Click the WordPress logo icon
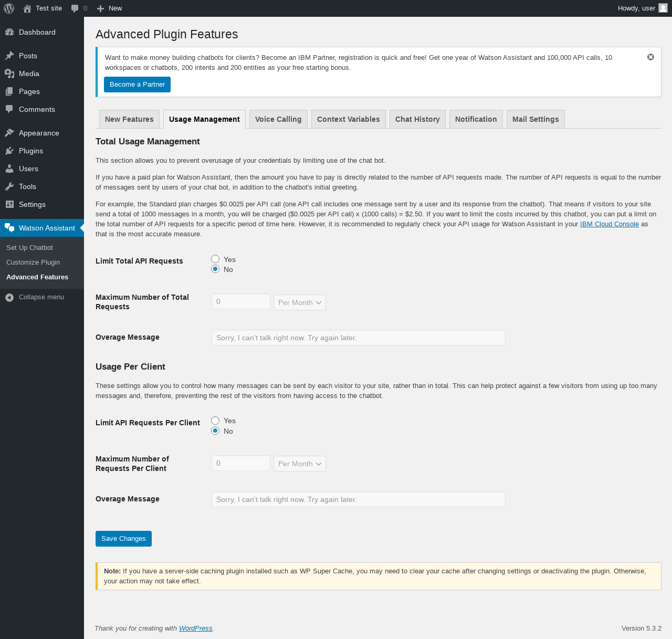Screen dimensions: 672x639 click(9, 8)
